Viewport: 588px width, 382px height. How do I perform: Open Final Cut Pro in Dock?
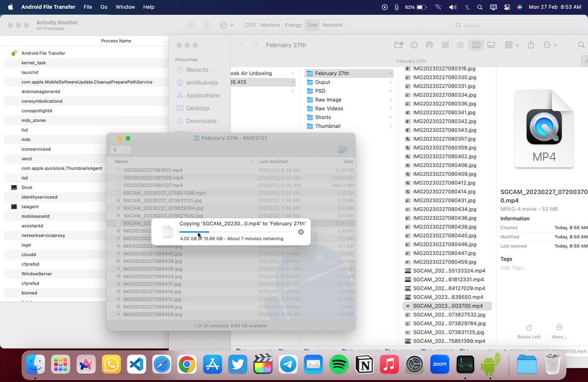tap(263, 364)
